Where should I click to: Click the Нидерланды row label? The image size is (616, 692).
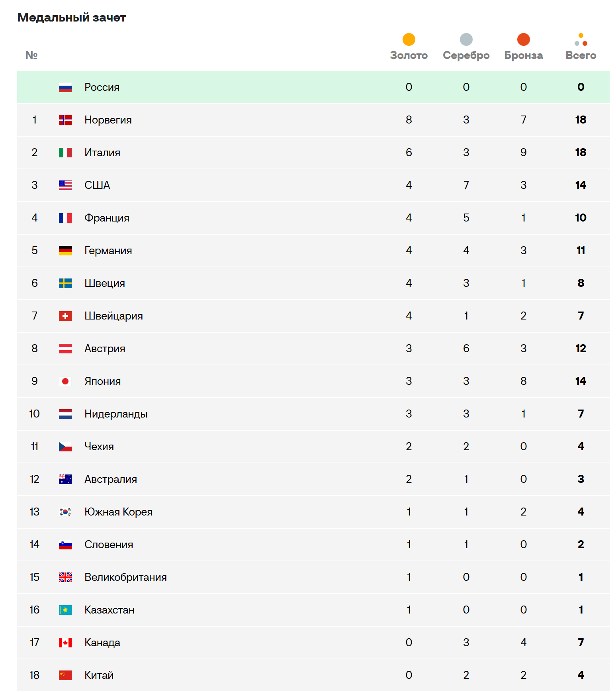(x=116, y=414)
